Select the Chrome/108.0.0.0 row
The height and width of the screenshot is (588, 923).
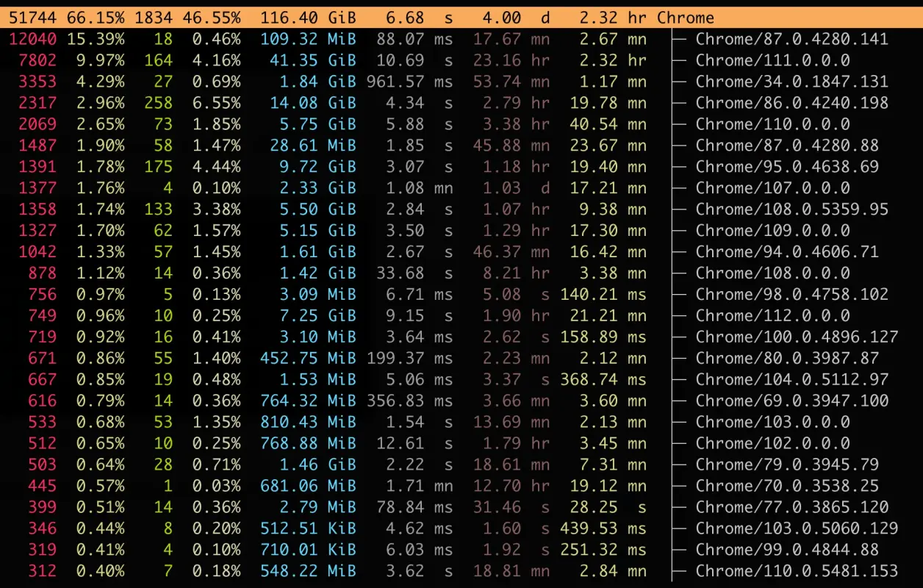pyautogui.click(x=461, y=273)
